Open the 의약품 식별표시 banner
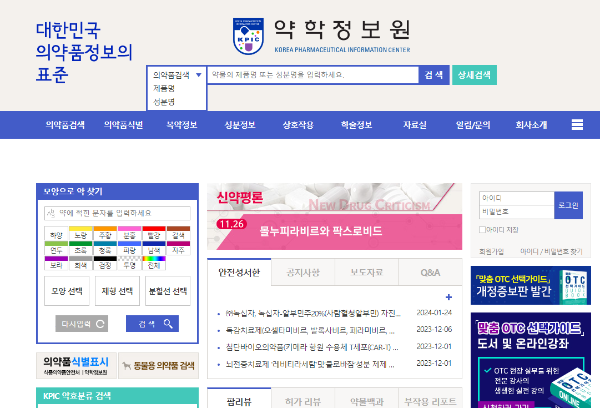Screen dimensions: 600x408 pyautogui.click(x=76, y=365)
